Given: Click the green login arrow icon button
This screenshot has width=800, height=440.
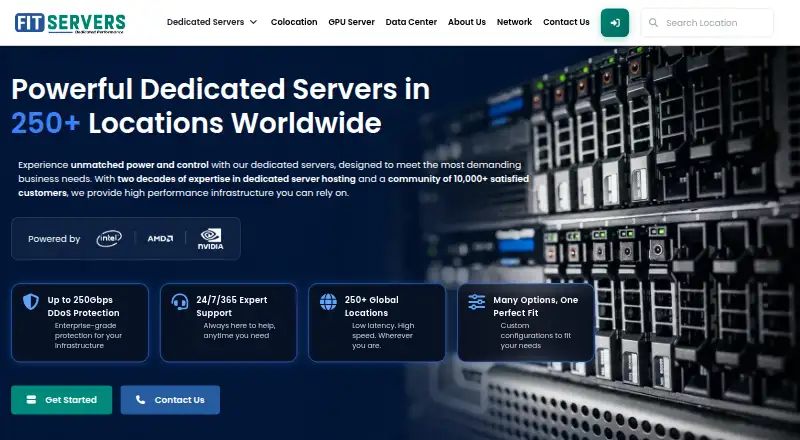Looking at the screenshot, I should pyautogui.click(x=614, y=23).
